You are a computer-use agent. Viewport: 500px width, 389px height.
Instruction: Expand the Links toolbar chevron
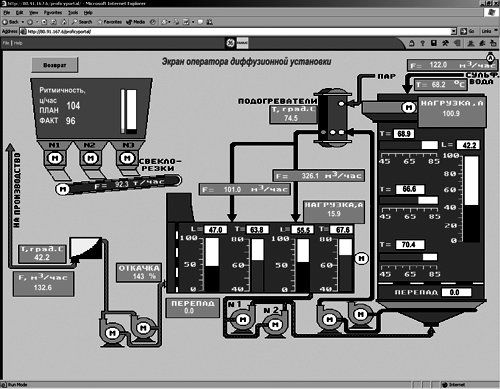point(496,31)
